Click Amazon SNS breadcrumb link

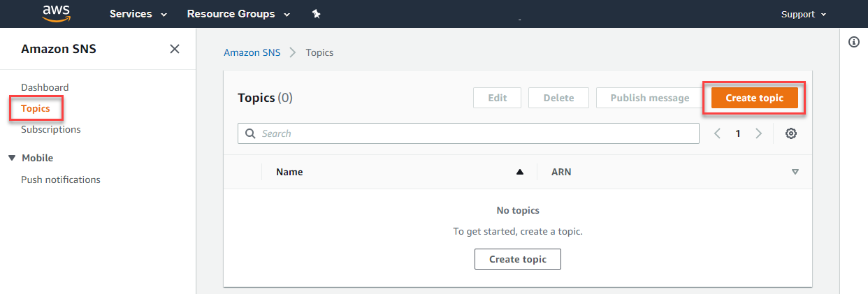(x=252, y=52)
